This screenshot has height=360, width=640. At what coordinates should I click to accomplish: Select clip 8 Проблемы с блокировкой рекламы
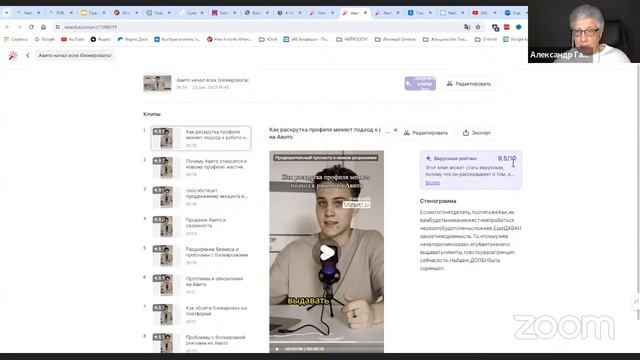[201, 343]
